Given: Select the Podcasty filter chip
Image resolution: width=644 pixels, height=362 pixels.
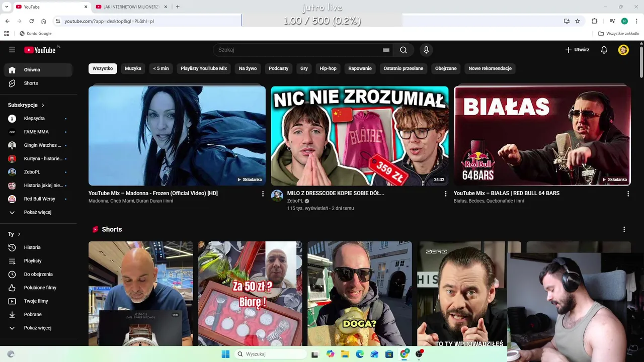Looking at the screenshot, I should tap(279, 68).
